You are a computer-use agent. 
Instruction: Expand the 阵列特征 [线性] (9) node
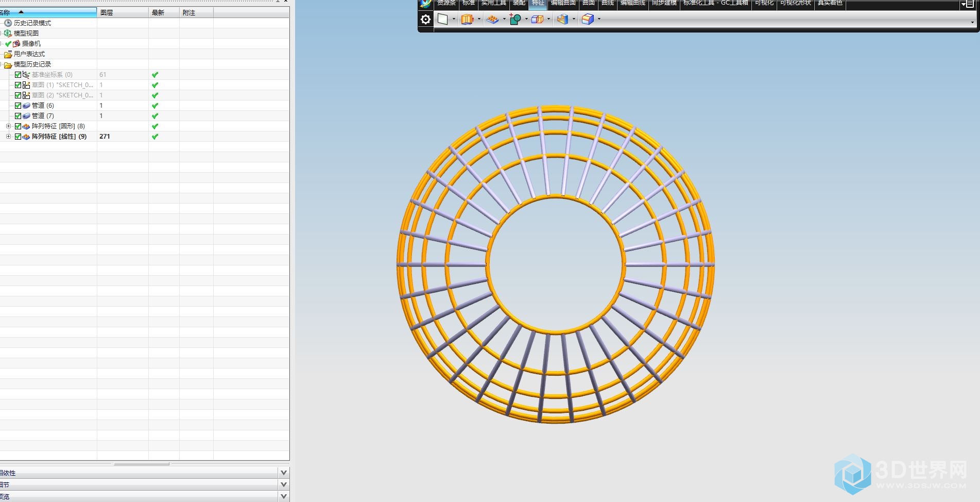(x=8, y=137)
